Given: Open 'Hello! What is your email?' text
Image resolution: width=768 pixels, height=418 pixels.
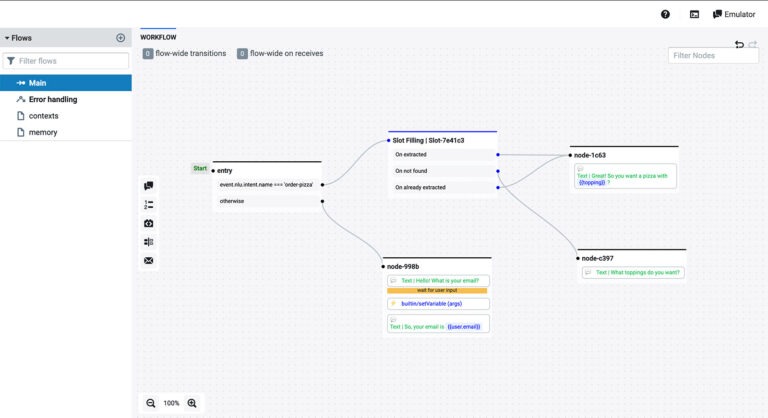Looking at the screenshot, I should point(438,281).
